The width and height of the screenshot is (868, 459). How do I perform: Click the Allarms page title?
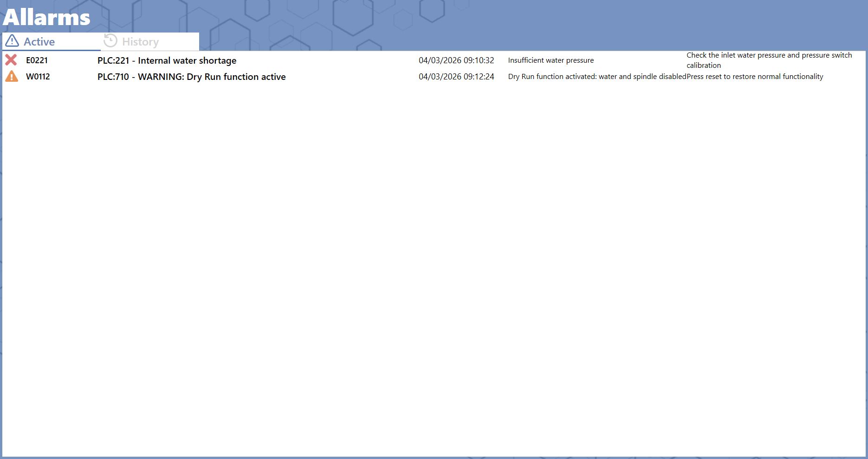[x=46, y=18]
